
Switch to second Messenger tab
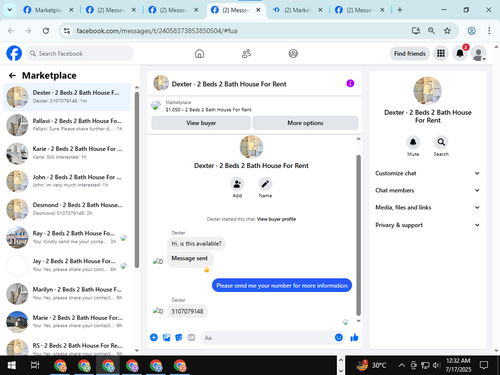pos(110,10)
